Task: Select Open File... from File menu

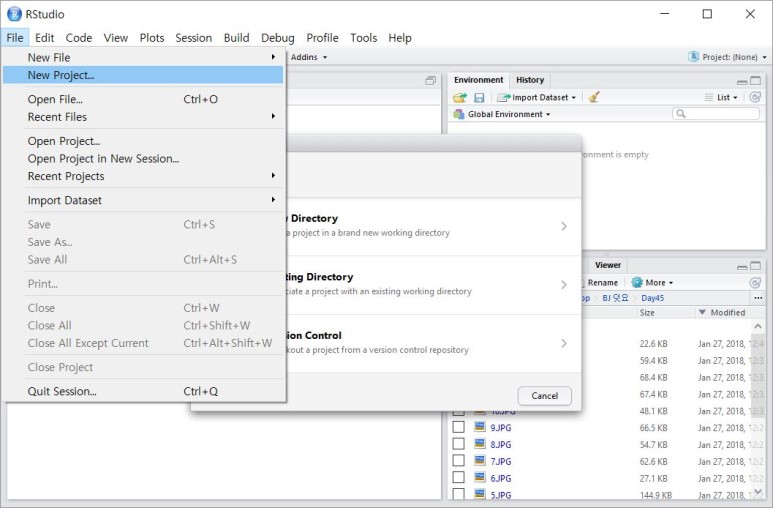Action: (x=143, y=99)
